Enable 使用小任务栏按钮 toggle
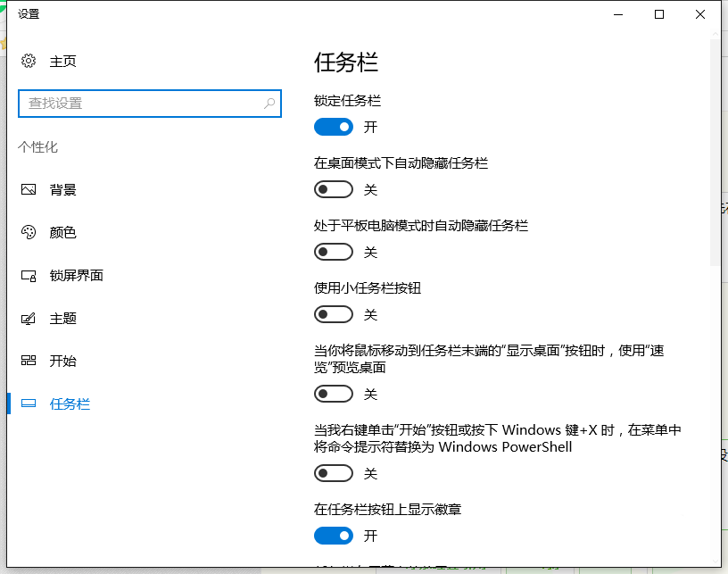728x574 pixels. tap(334, 314)
